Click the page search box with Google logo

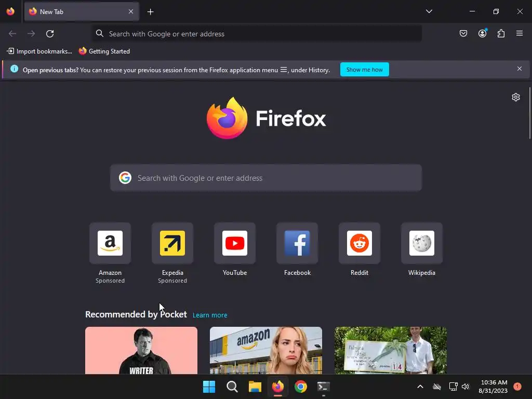266,178
